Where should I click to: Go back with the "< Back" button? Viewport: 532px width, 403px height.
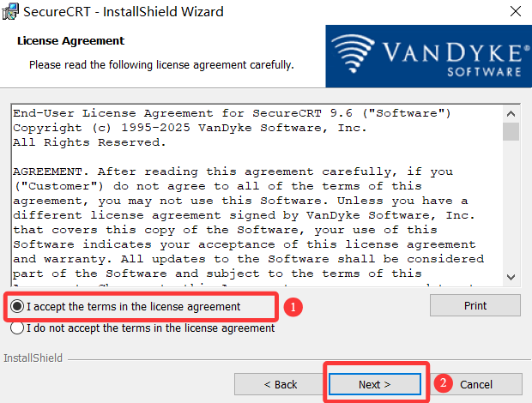click(281, 384)
